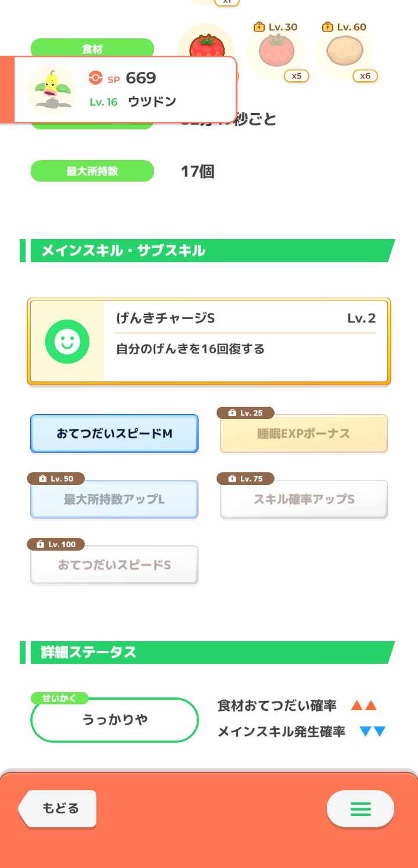This screenshot has height=868, width=418.
Task: Tap the Lv. 25 lock badge
Action: [246, 413]
